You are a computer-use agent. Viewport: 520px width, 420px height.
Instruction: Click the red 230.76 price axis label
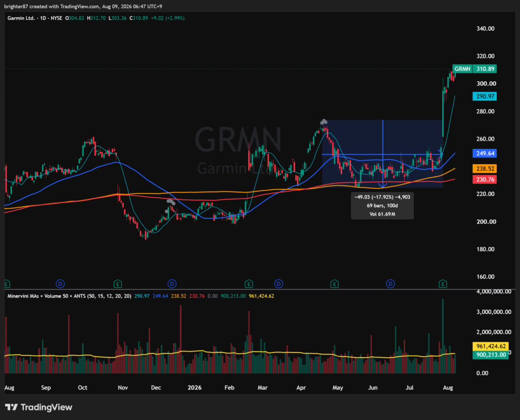coord(484,179)
